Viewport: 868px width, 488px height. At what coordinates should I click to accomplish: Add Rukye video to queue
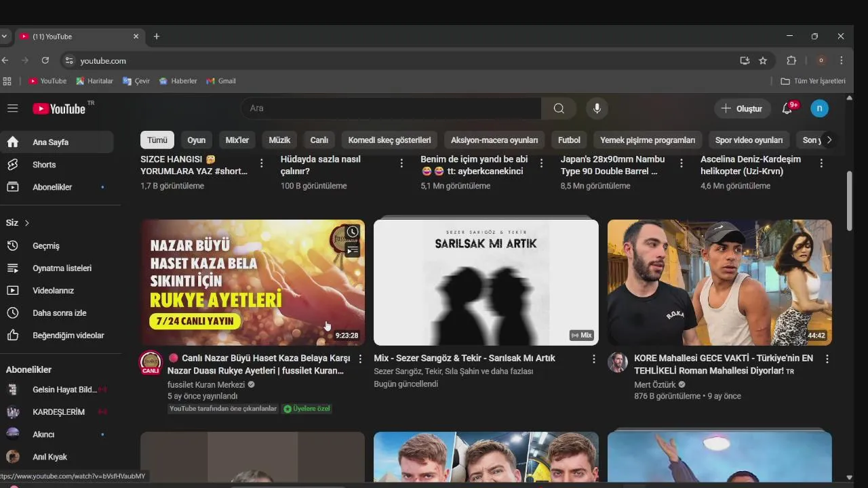tap(353, 251)
